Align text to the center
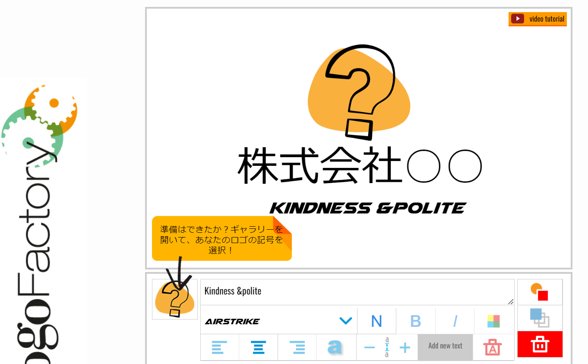Image resolution: width=588 pixels, height=364 pixels. (x=258, y=348)
